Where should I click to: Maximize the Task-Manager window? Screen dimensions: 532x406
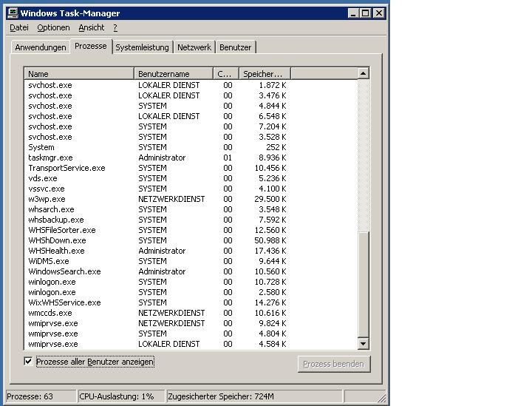tap(365, 13)
